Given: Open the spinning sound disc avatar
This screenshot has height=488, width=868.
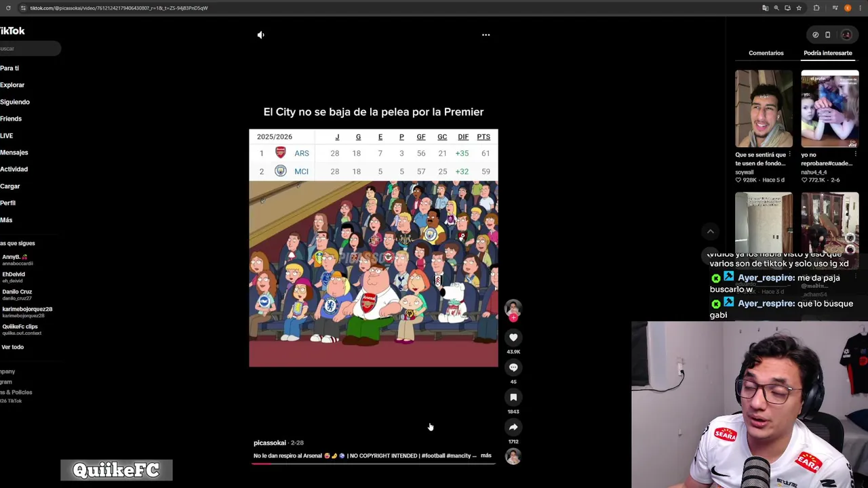Looking at the screenshot, I should (x=513, y=457).
